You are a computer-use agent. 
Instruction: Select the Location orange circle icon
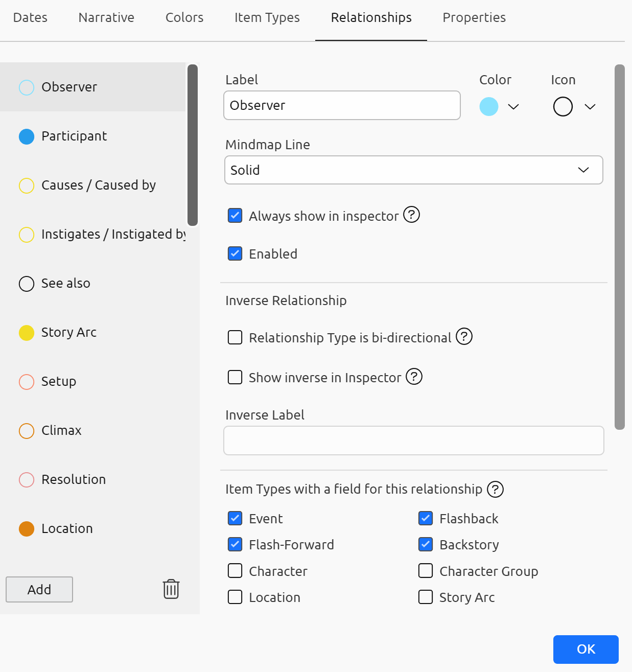pos(27,529)
